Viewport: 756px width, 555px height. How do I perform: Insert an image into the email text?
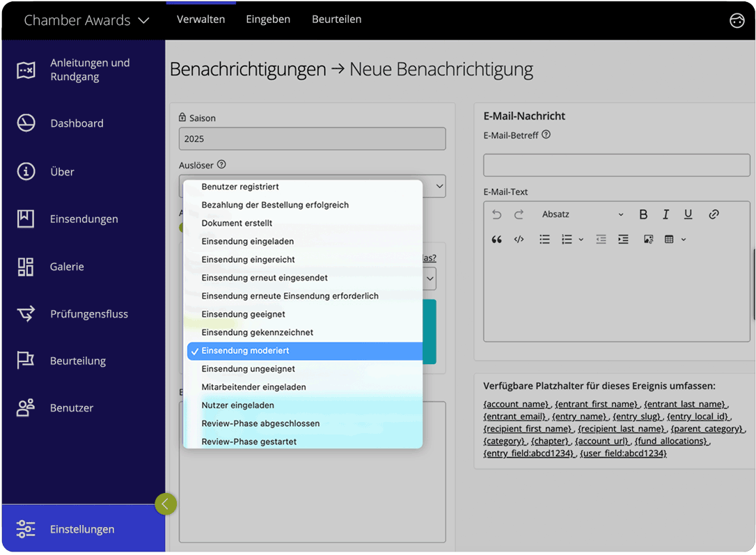(x=649, y=239)
